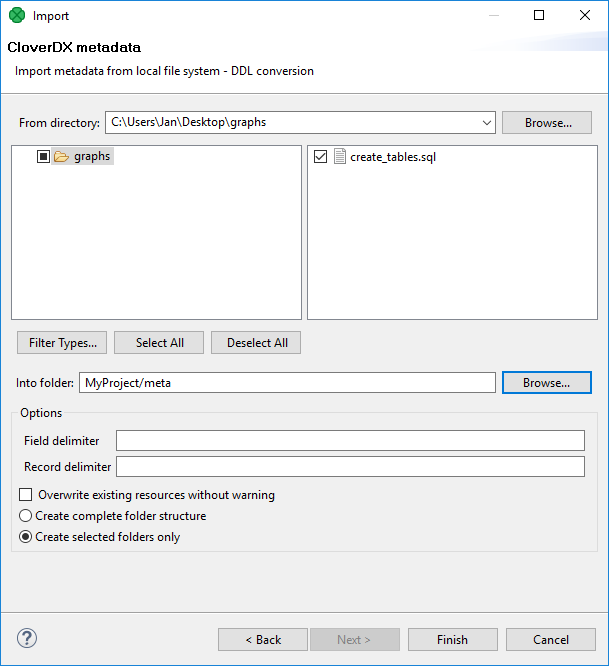Uncheck the create_tables.sql checkbox
The image size is (609, 666).
320,157
